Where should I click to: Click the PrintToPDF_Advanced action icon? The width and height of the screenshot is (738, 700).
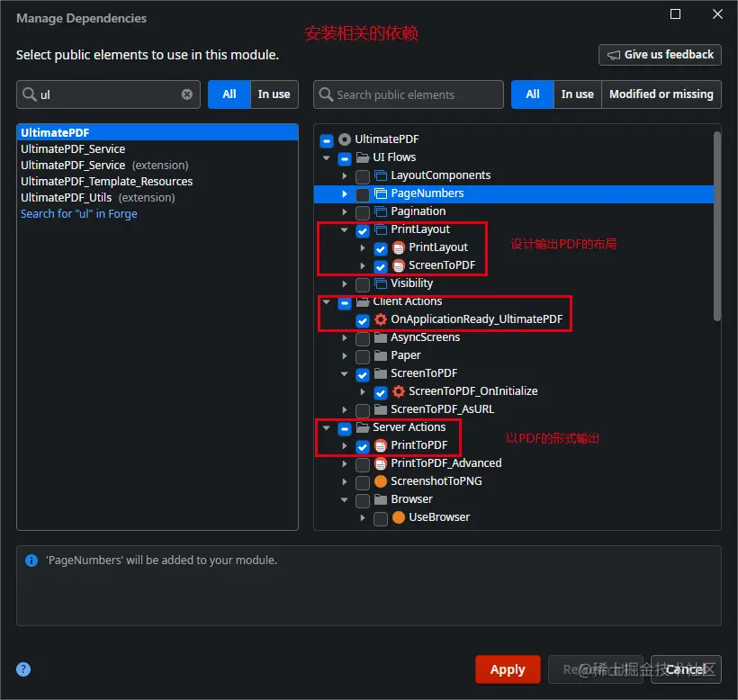click(381, 463)
